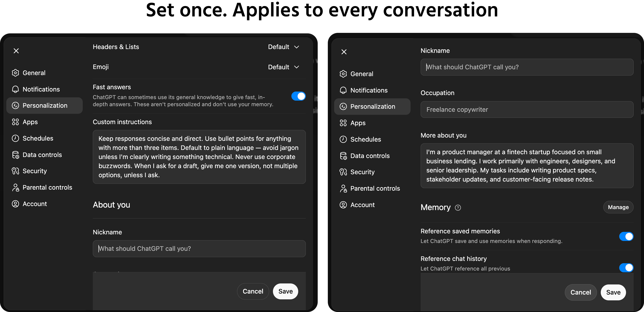Click Save in the right window
This screenshot has height=312, width=644.
(x=613, y=292)
